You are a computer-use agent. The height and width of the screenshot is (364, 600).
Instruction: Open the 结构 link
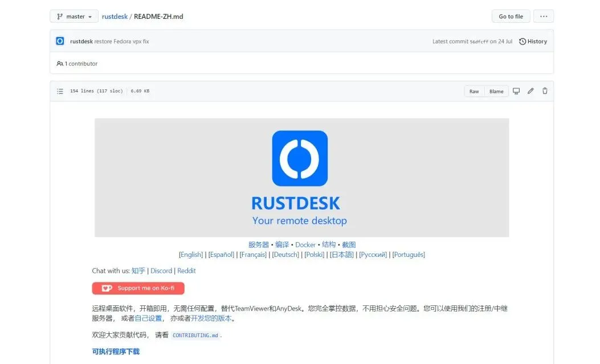[329, 245]
